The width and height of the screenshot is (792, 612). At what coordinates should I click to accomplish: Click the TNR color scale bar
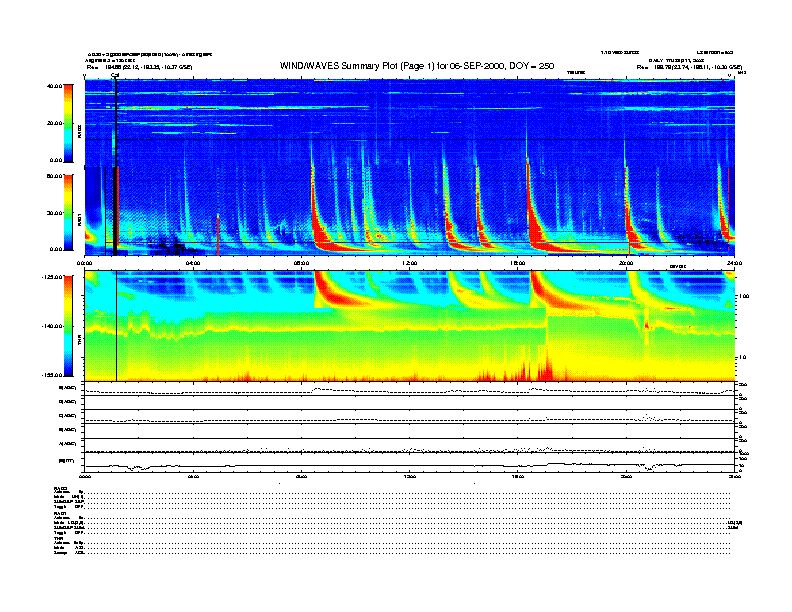[x=68, y=326]
